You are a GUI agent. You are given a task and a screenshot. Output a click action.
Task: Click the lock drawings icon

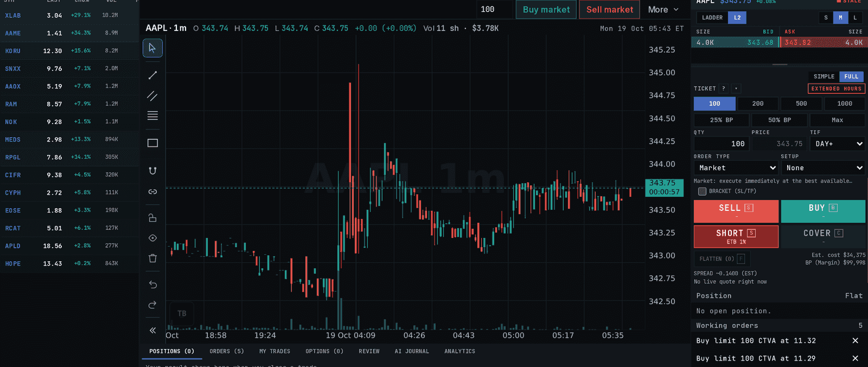pos(152,218)
